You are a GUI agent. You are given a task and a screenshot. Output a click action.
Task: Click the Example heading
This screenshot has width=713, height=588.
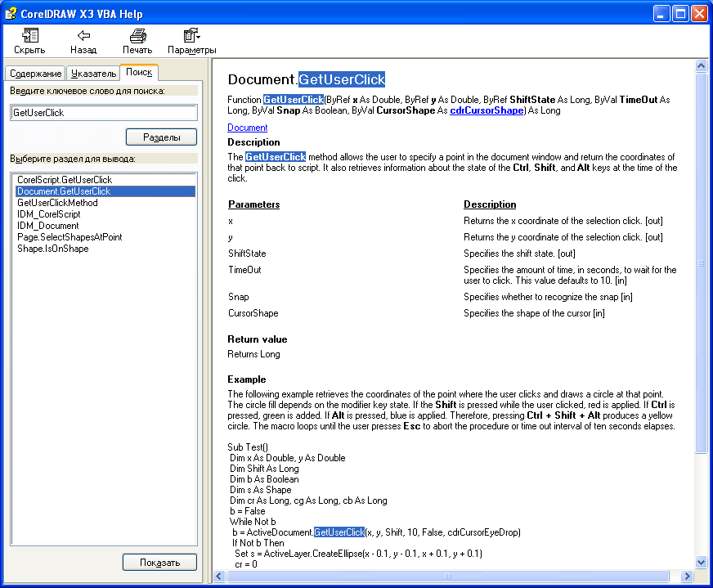pyautogui.click(x=247, y=379)
